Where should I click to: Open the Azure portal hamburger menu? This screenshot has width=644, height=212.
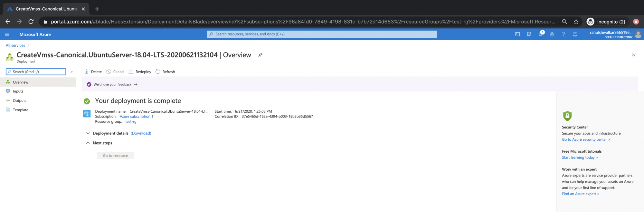[x=7, y=34]
